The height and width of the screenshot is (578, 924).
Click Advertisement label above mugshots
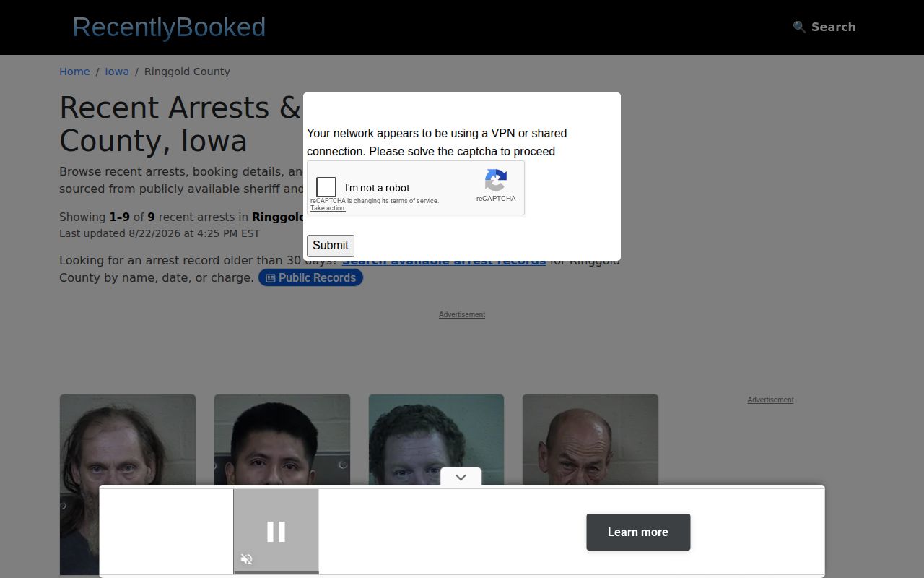(x=462, y=314)
